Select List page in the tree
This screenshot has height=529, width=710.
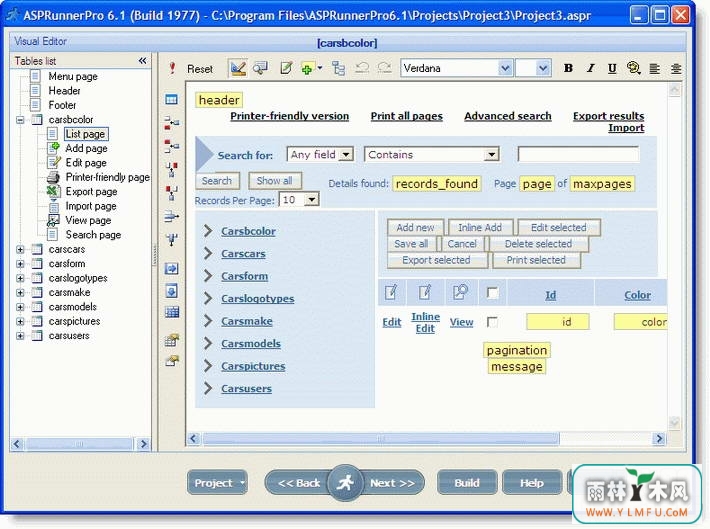(85, 134)
